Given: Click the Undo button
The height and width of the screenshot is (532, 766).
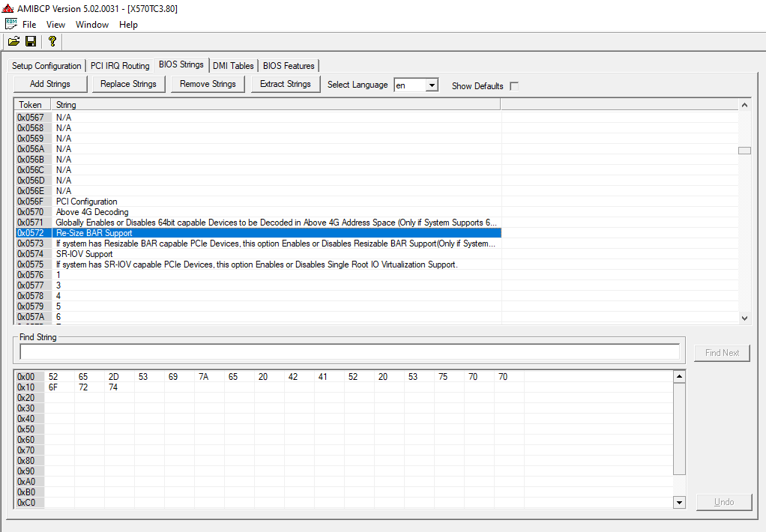Looking at the screenshot, I should 724,502.
